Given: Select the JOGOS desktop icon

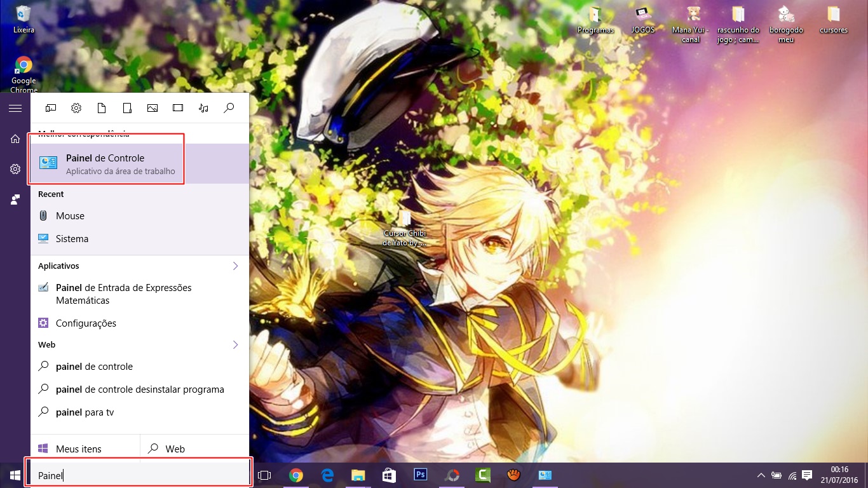Looking at the screenshot, I should coord(643,19).
